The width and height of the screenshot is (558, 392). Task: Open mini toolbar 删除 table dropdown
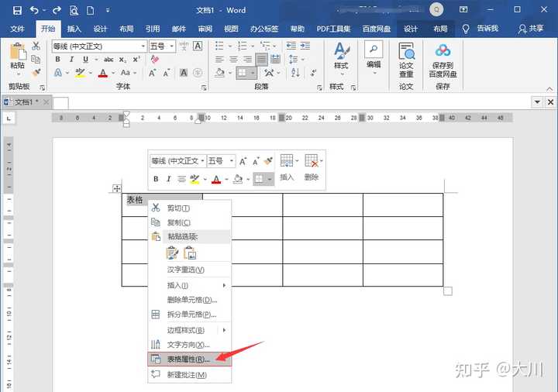tap(322, 161)
